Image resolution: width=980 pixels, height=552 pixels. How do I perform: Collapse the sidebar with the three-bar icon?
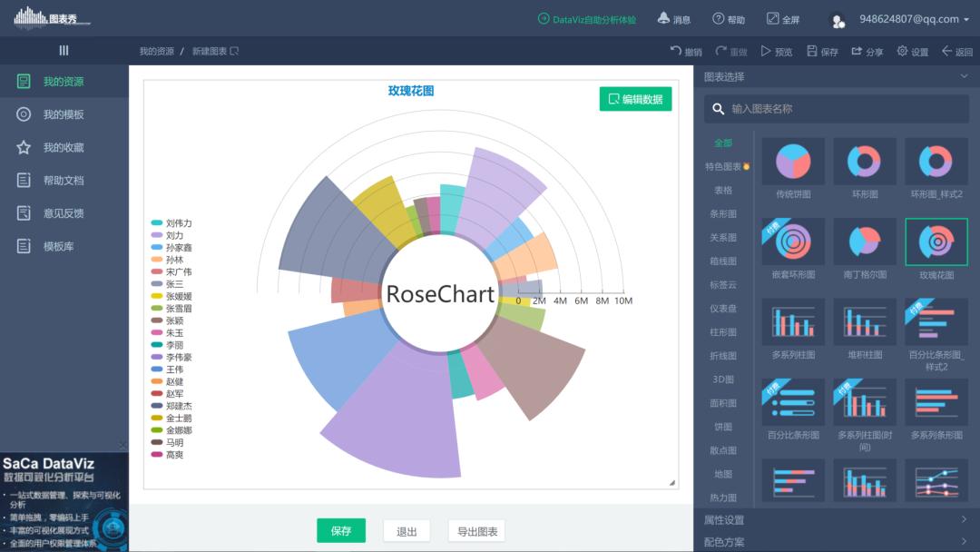(64, 51)
